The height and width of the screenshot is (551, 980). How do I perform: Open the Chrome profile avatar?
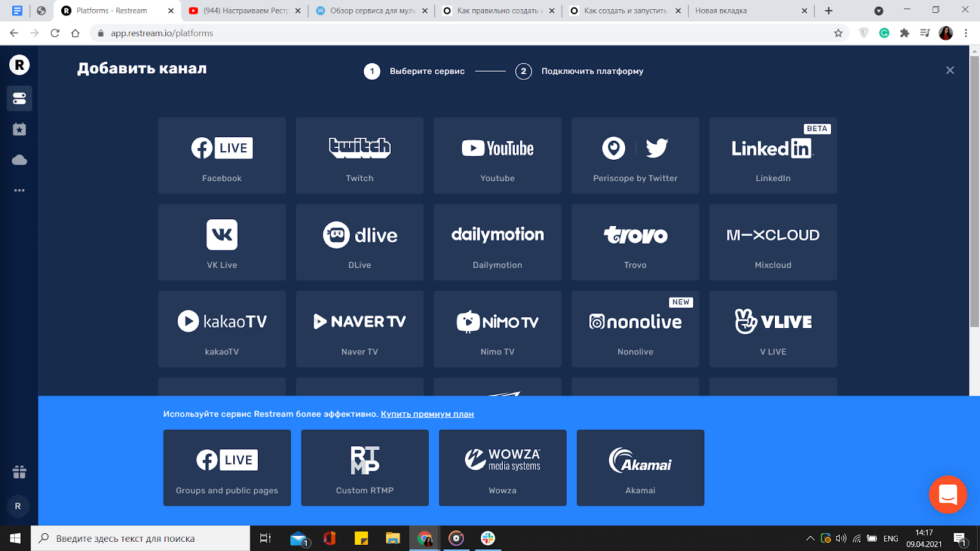pos(946,33)
